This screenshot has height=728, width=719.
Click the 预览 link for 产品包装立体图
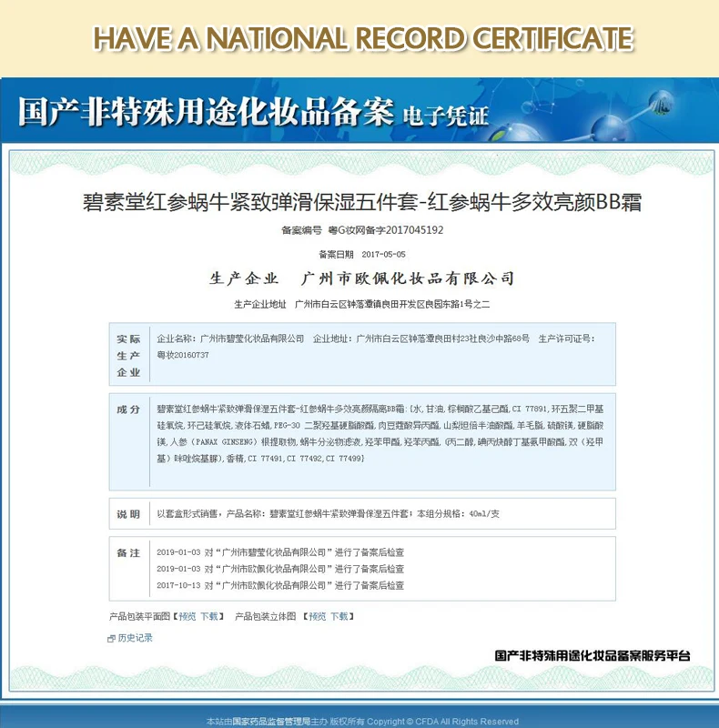pos(318,616)
